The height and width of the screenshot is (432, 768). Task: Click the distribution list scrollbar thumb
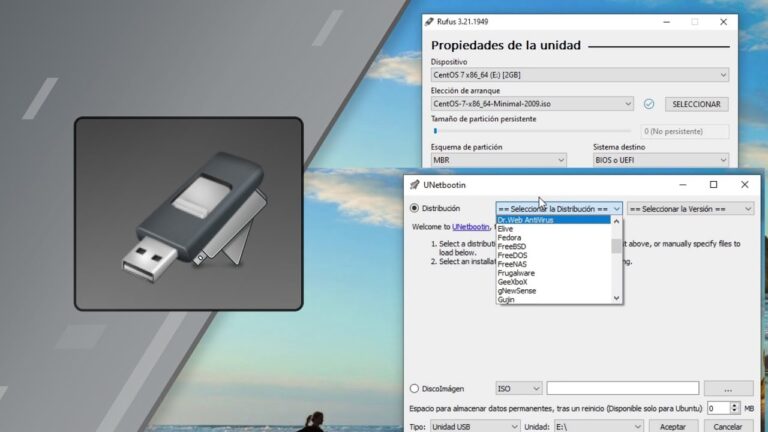coord(617,246)
